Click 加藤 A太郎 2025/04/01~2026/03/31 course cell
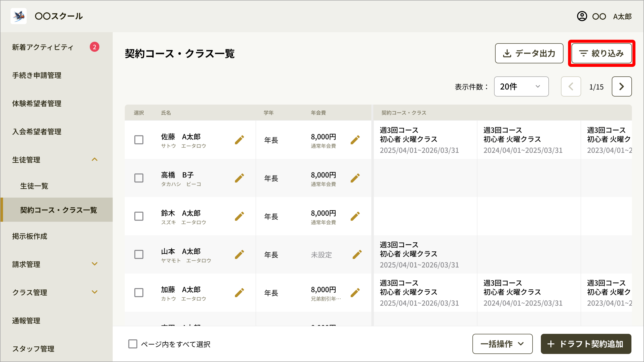Image resolution: width=644 pixels, height=362 pixels. [425, 293]
